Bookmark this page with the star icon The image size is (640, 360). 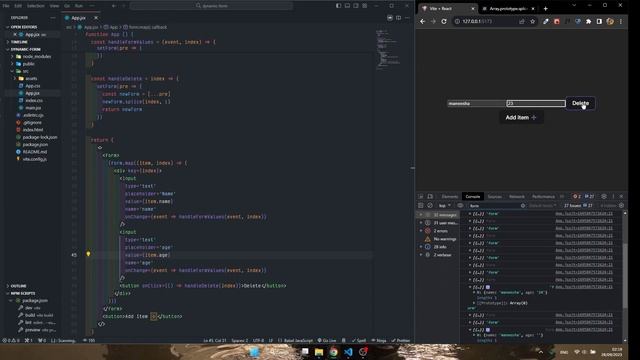(x=532, y=21)
